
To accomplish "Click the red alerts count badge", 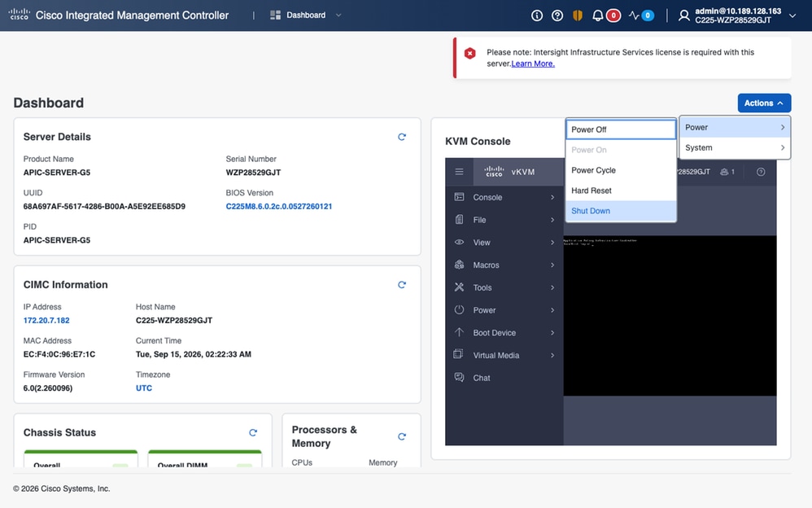I will pyautogui.click(x=613, y=15).
